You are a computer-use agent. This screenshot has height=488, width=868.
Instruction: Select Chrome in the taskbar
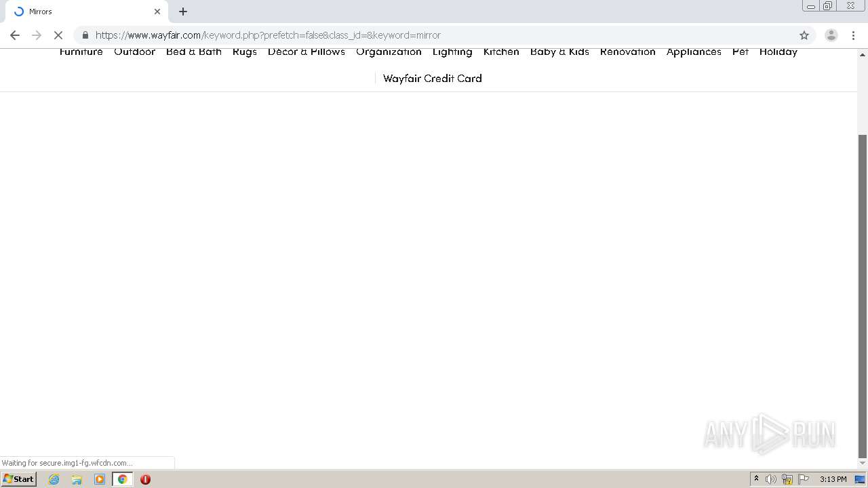click(x=123, y=479)
